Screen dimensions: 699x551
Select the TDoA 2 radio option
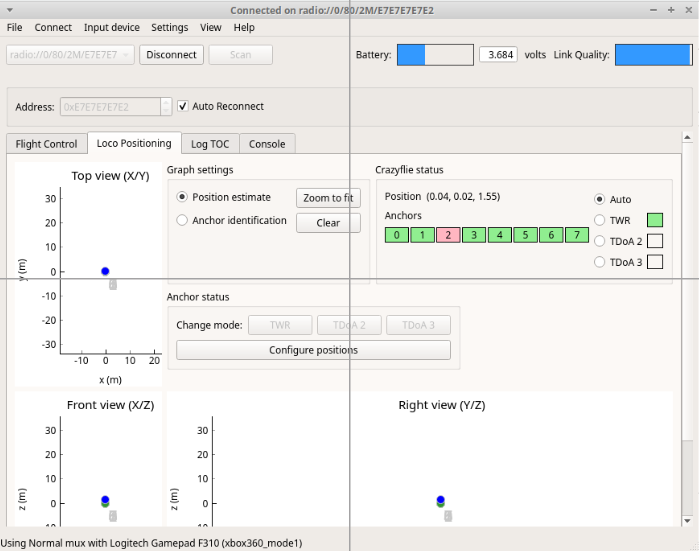coord(601,241)
